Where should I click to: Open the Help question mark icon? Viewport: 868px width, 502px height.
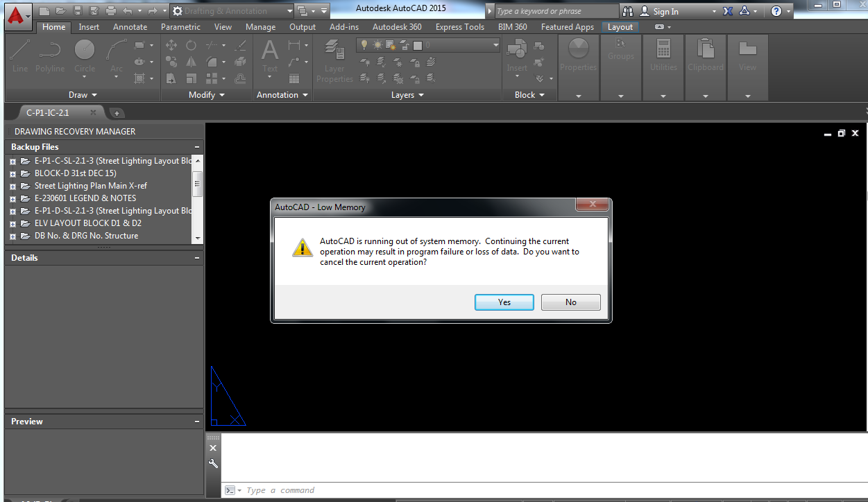click(776, 11)
